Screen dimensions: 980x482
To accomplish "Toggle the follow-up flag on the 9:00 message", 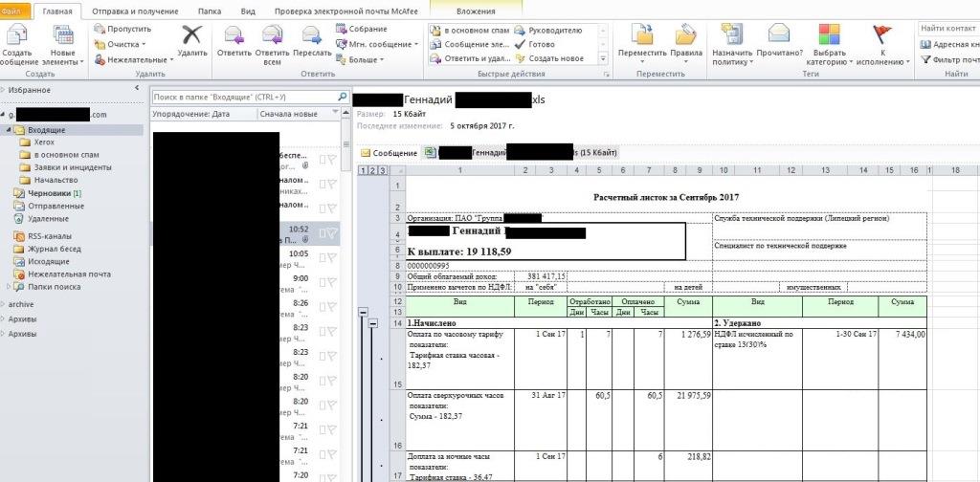I will tap(332, 283).
